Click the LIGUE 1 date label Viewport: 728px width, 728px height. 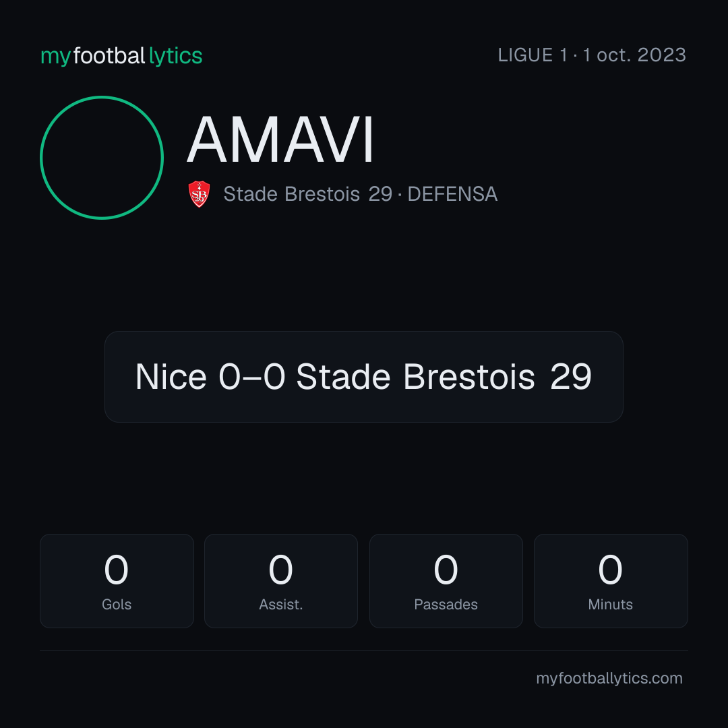tap(592, 55)
